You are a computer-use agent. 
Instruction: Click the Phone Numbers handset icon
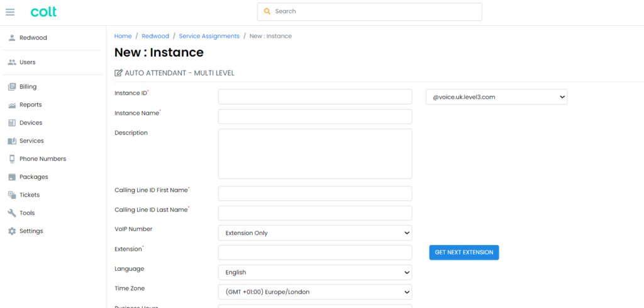(12, 159)
